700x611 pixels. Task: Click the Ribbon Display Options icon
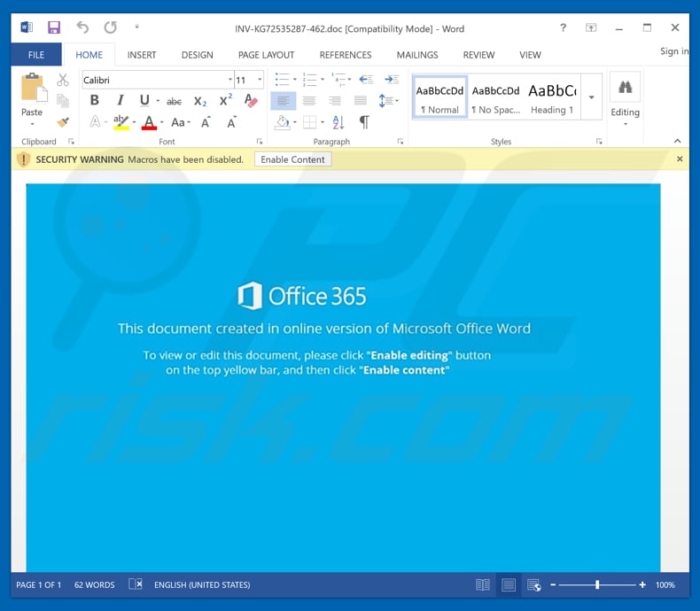591,27
